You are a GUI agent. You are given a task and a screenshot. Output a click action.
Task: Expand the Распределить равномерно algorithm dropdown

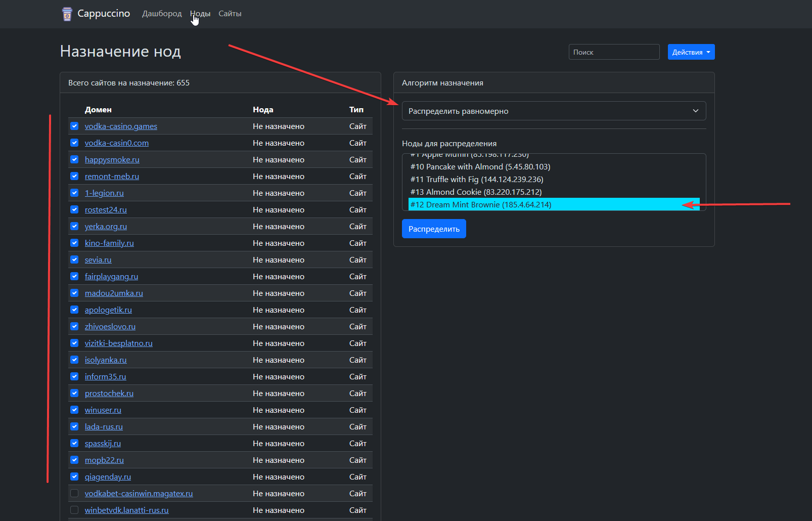point(554,111)
